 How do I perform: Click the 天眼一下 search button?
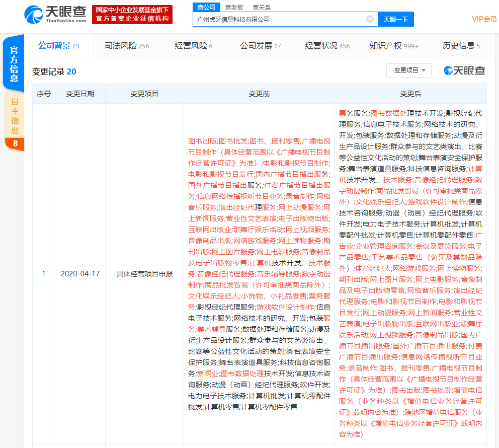coord(396,19)
